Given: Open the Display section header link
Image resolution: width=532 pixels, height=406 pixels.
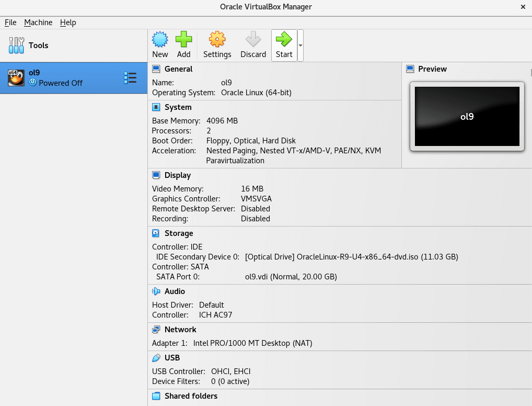Looking at the screenshot, I should point(178,175).
